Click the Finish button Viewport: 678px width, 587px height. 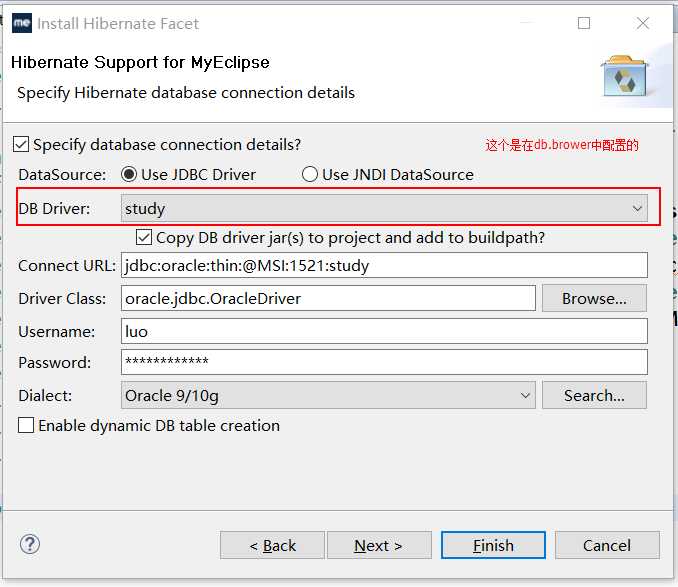(x=493, y=545)
